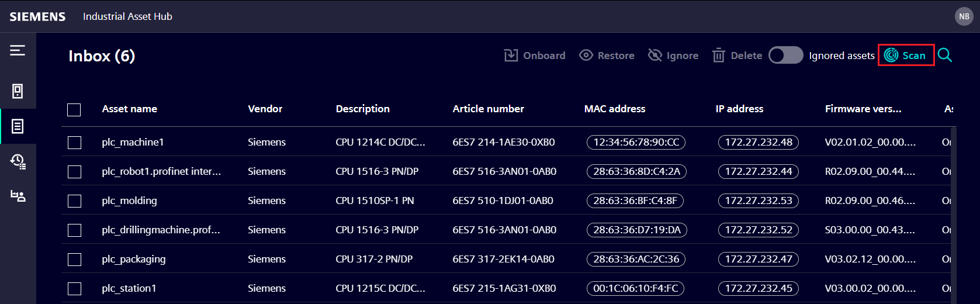Screen dimensions: 980x304
Task: Start a network Scan
Action: coord(905,56)
